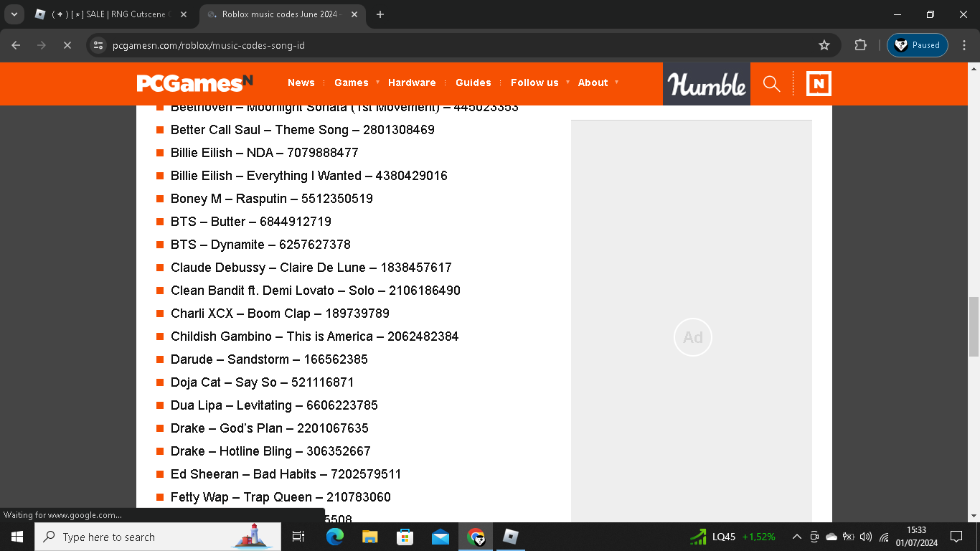Select the Roblox music codes tab
980x551 pixels.
(x=282, y=15)
